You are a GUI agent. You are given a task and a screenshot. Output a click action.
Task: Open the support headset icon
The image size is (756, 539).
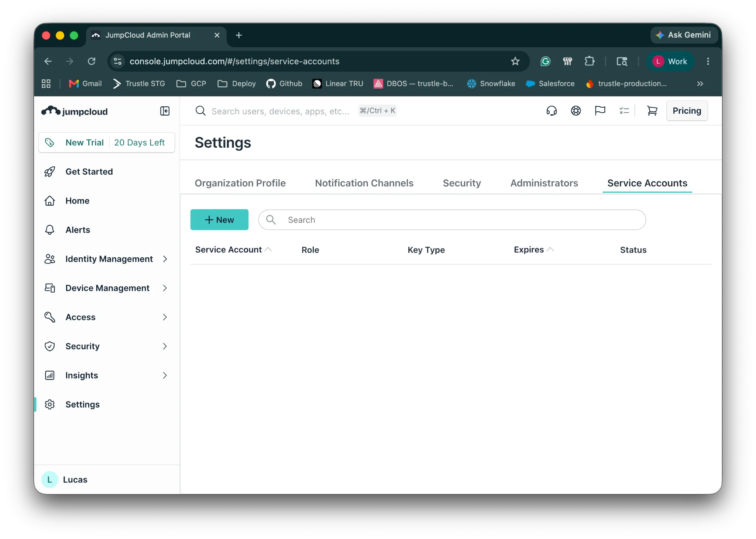551,111
